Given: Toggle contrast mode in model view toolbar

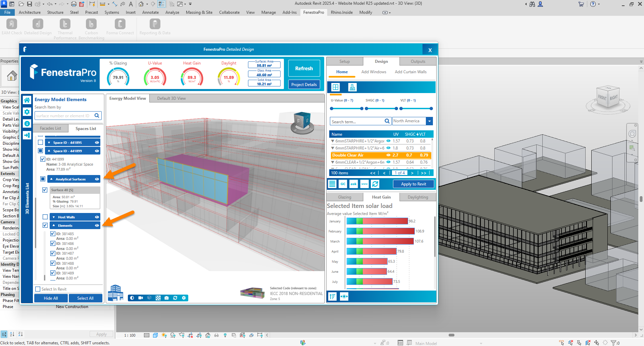Looking at the screenshot, I should pyautogui.click(x=132, y=298).
